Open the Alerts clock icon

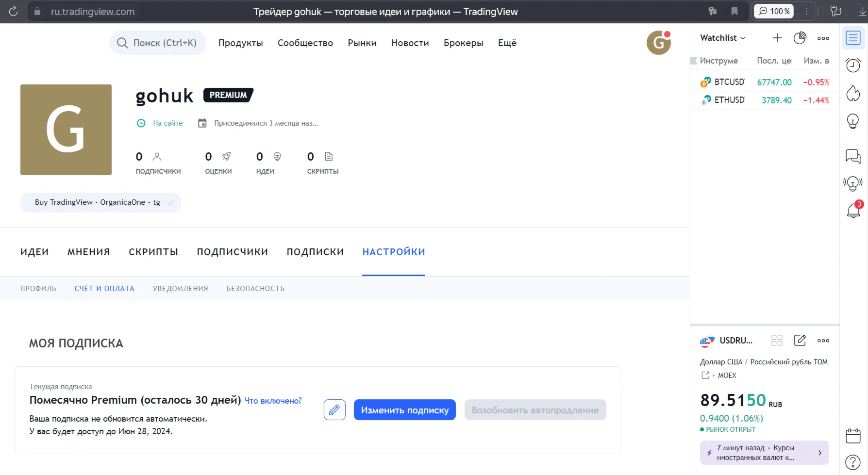point(853,65)
